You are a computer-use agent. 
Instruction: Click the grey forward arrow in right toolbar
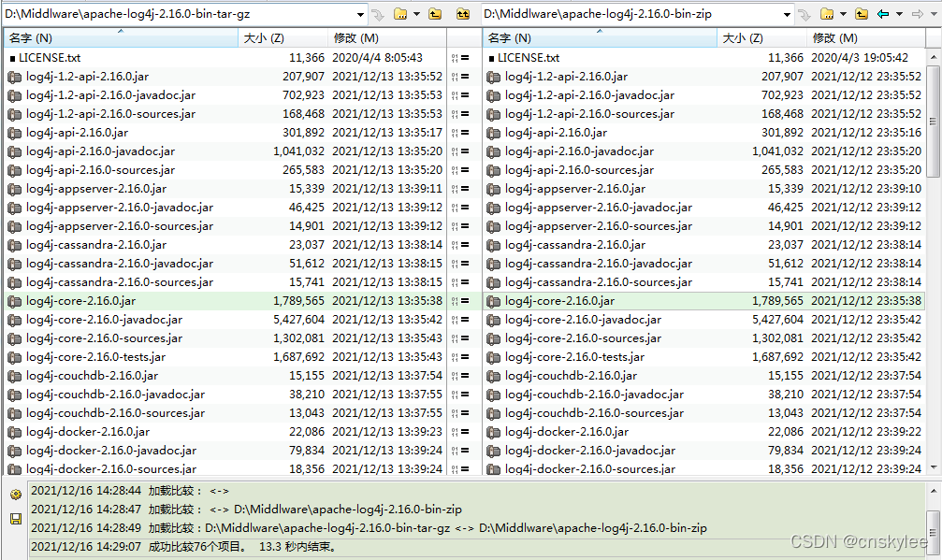[918, 14]
